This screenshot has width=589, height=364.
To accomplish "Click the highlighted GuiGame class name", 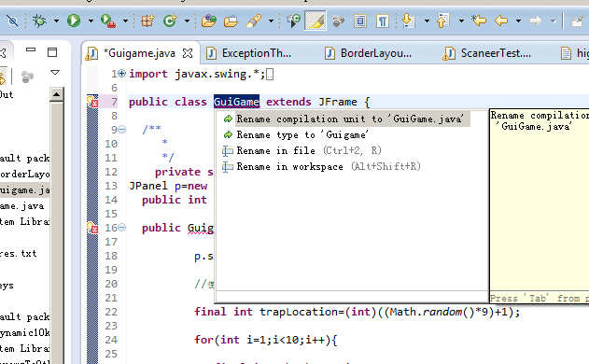I will (237, 102).
